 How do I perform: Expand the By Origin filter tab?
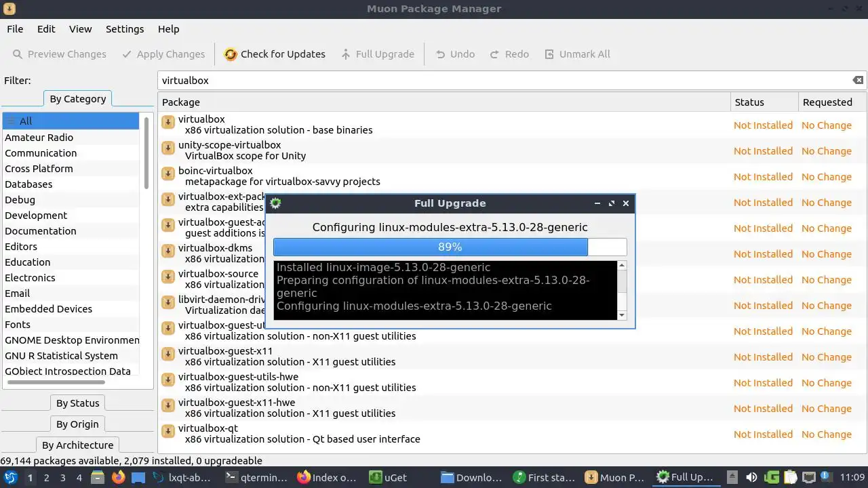tap(77, 424)
